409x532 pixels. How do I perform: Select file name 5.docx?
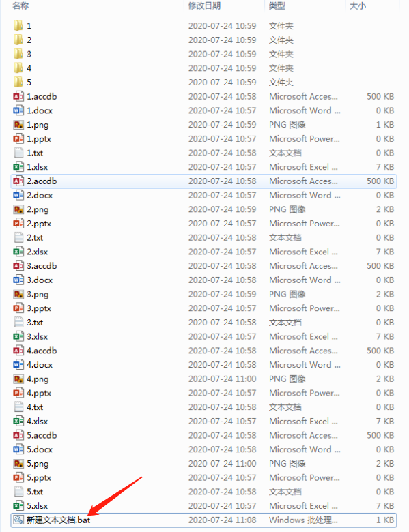coord(40,449)
